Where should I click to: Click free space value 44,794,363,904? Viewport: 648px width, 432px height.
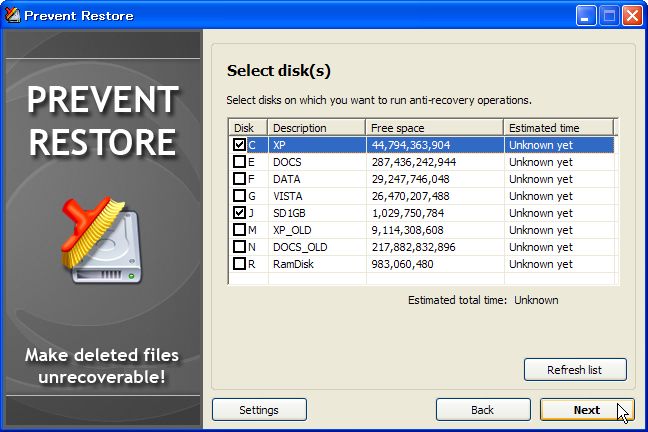click(x=411, y=145)
